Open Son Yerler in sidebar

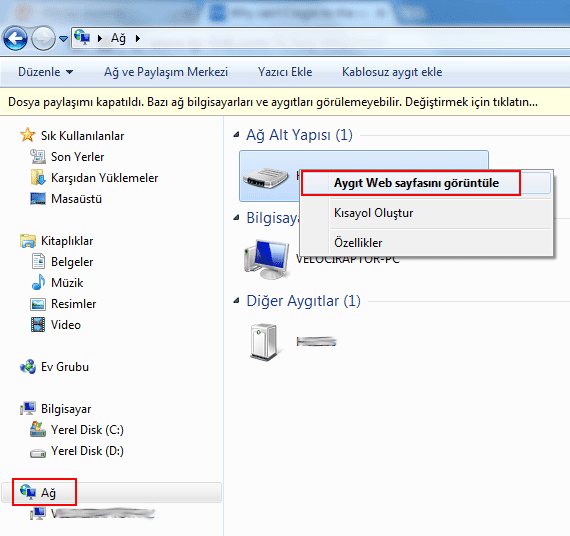(77, 157)
